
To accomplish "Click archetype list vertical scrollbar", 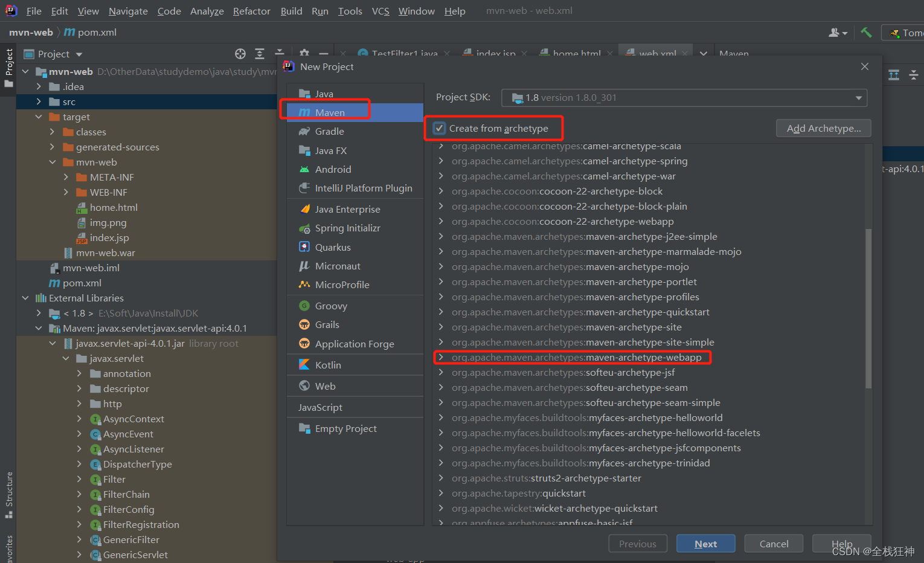I will point(868,308).
